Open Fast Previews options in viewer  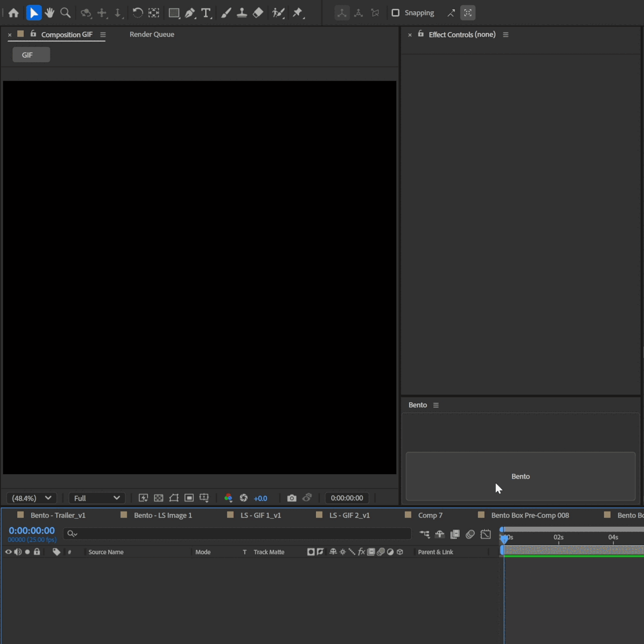tap(143, 498)
